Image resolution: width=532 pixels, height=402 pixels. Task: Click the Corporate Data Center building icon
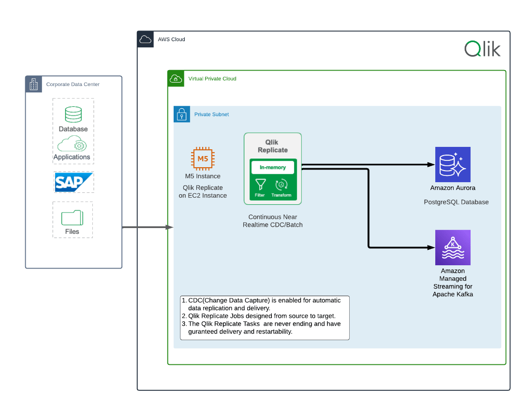33,84
